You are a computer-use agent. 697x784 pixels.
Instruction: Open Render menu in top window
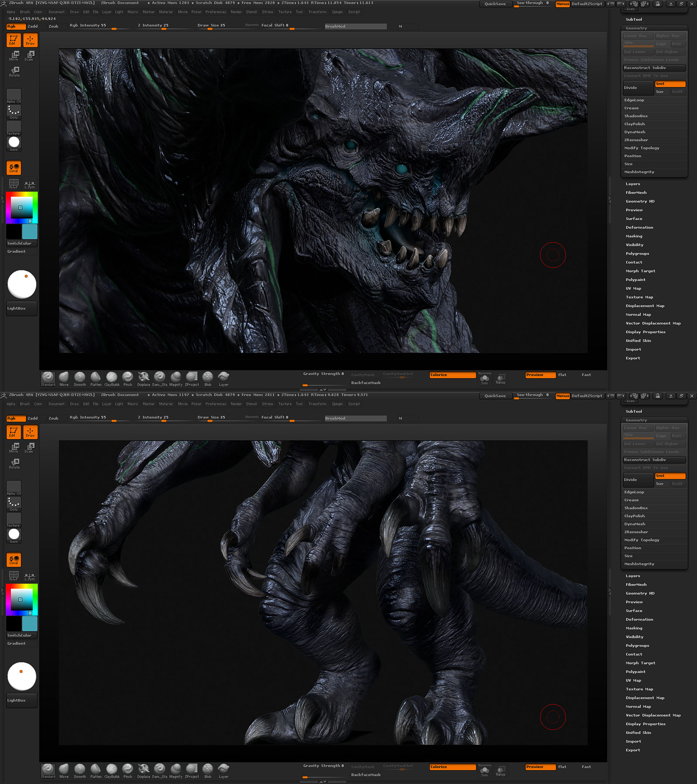[236, 12]
